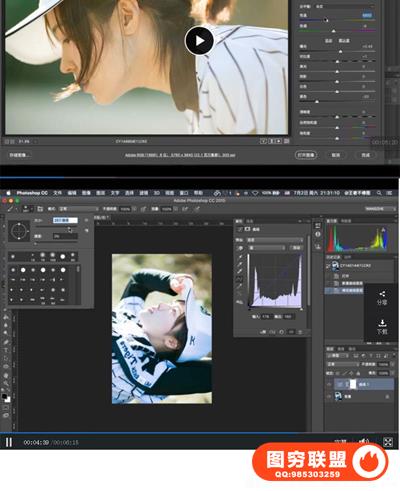The width and height of the screenshot is (400, 491).
Task: Open layer filter kind dropdown
Action: 337,356
